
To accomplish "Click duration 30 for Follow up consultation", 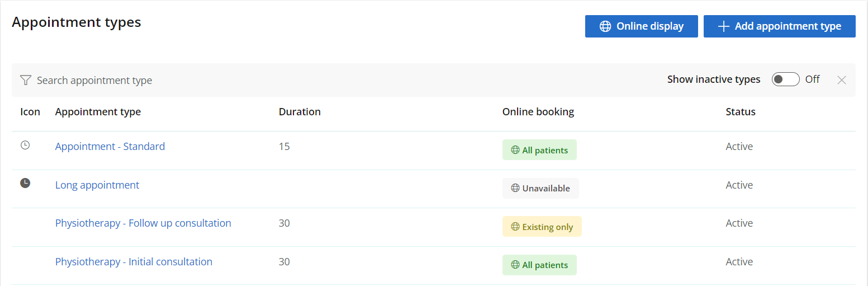I will click(x=284, y=223).
